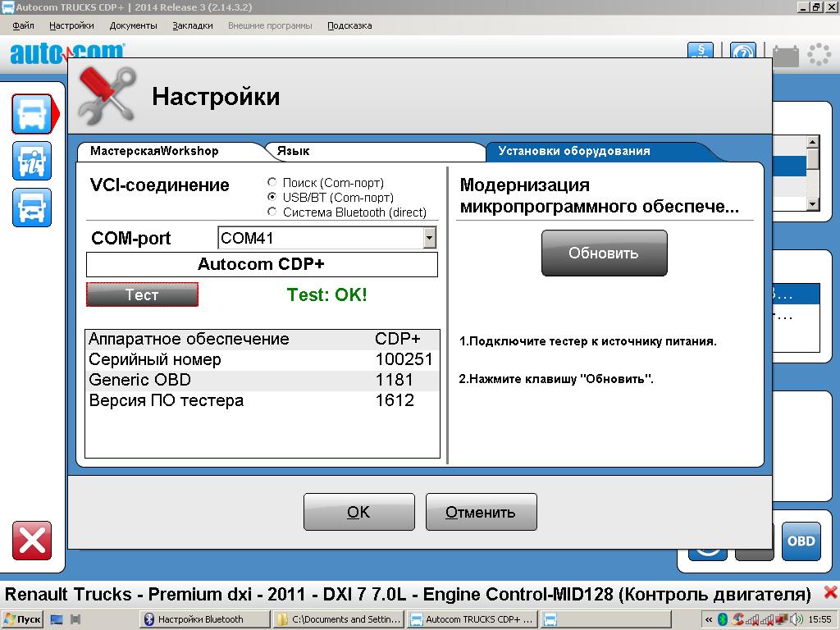This screenshot has height=630, width=840.
Task: Switch to the Autocom TRUCKS CDP+ taskbar button
Action: pos(472,619)
